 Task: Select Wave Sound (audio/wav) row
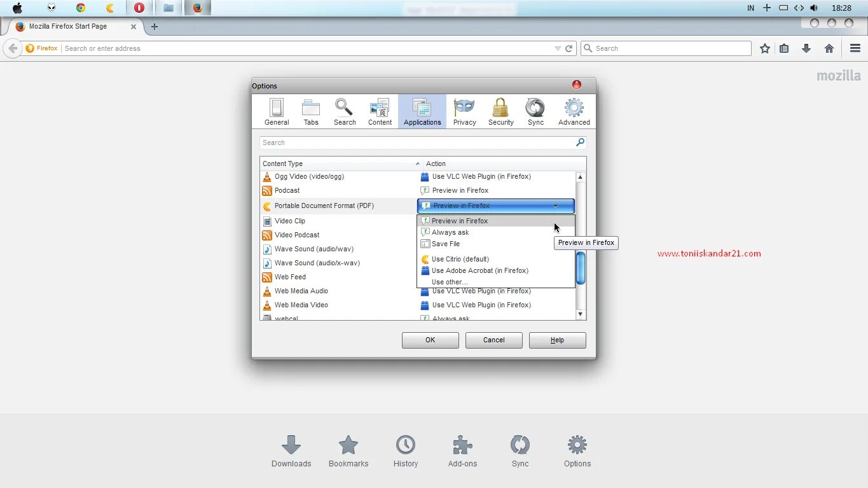[x=339, y=249]
